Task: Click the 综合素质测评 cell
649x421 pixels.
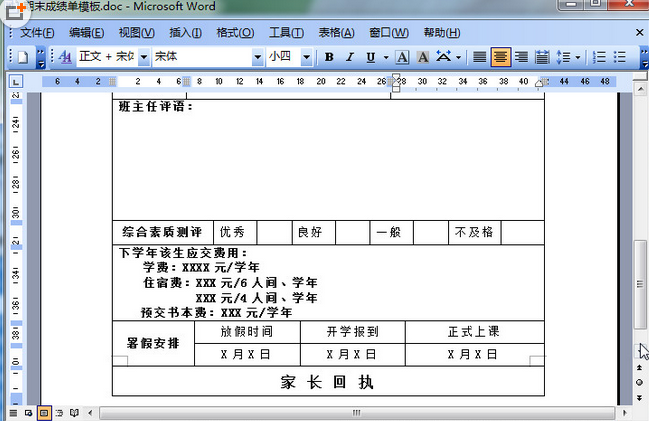Action: (x=162, y=232)
